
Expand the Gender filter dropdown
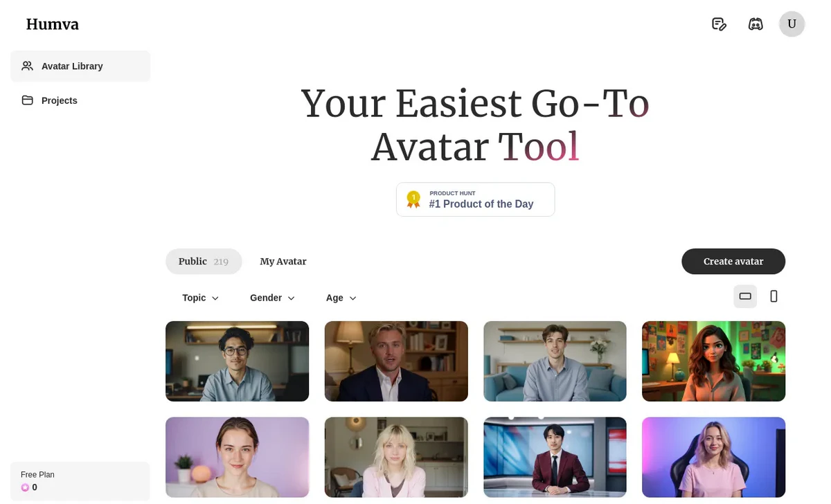[272, 298]
